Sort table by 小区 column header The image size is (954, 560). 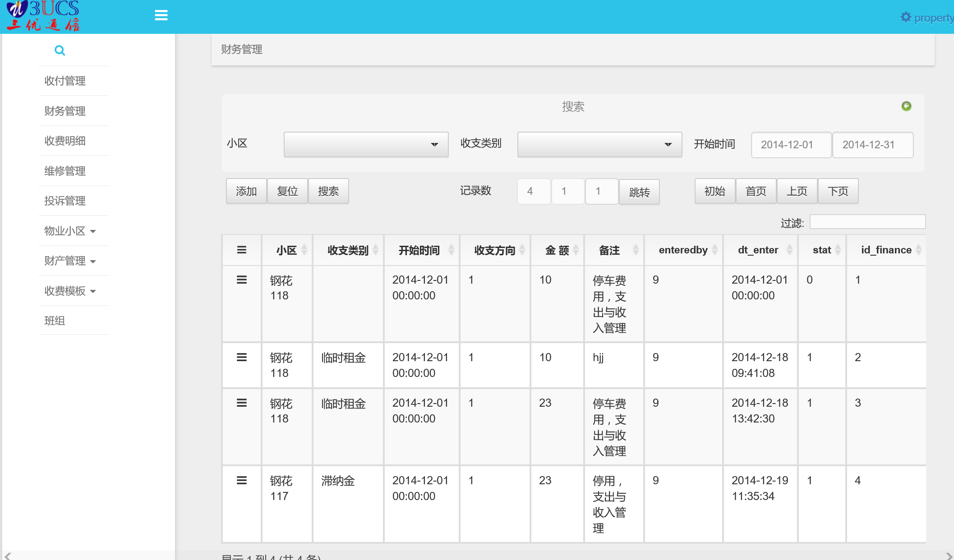(x=287, y=250)
